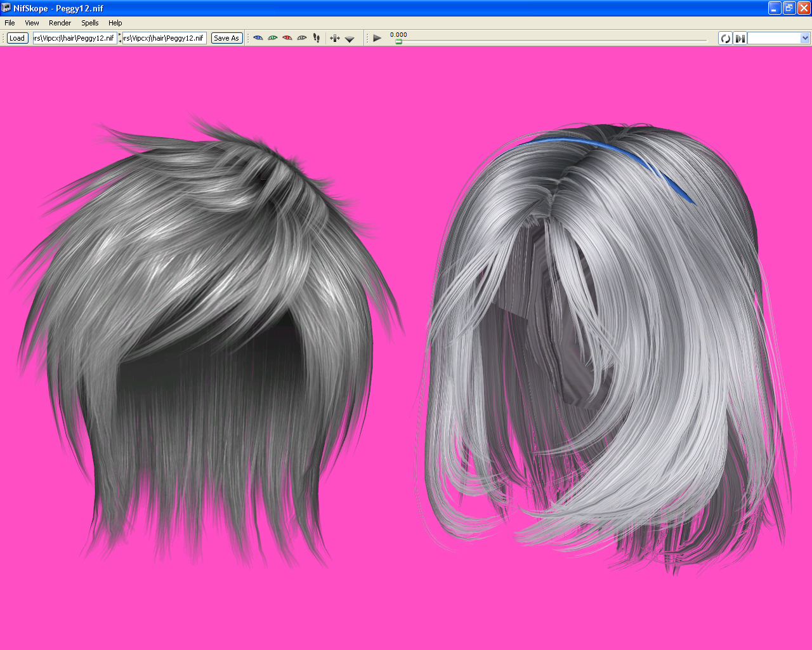Image resolution: width=812 pixels, height=650 pixels.
Task: Click the flip view arrows icon
Action: pos(335,38)
